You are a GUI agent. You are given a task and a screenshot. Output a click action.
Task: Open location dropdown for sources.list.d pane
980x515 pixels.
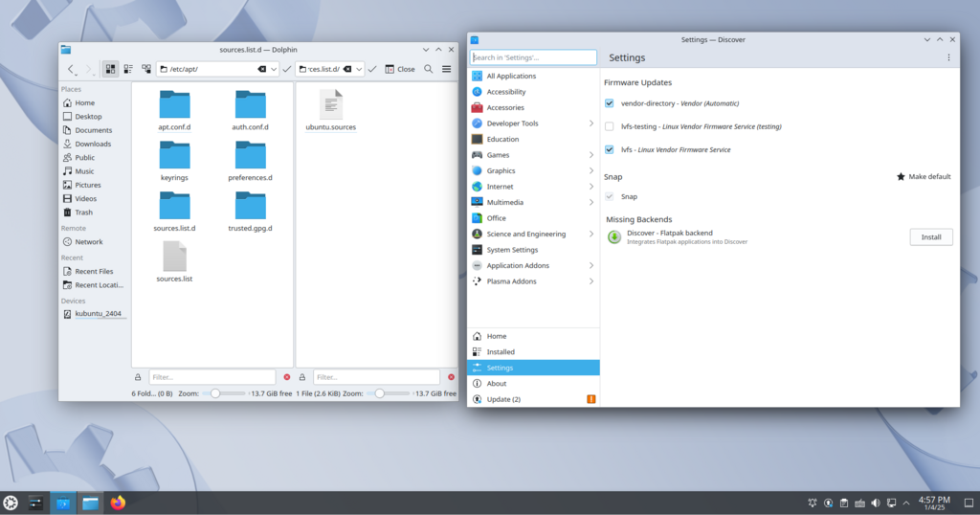(x=359, y=69)
